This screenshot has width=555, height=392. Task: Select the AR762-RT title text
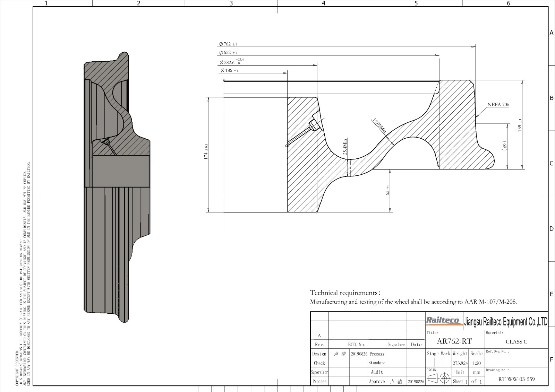454,341
